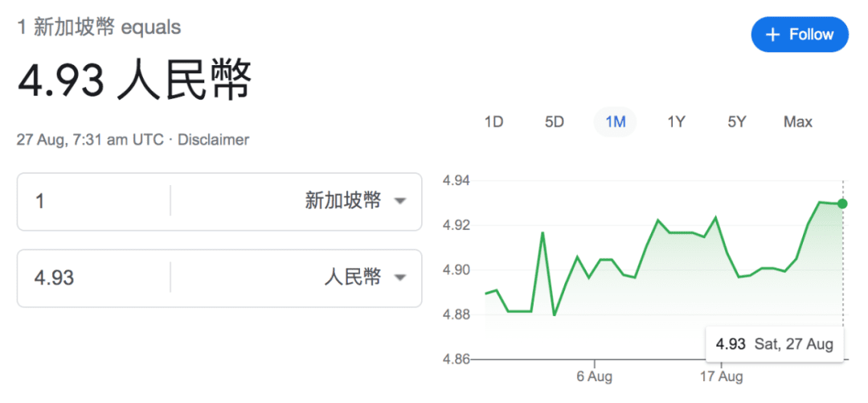Image resolution: width=868 pixels, height=403 pixels.
Task: Switch chart to 1D range
Action: pos(493,122)
